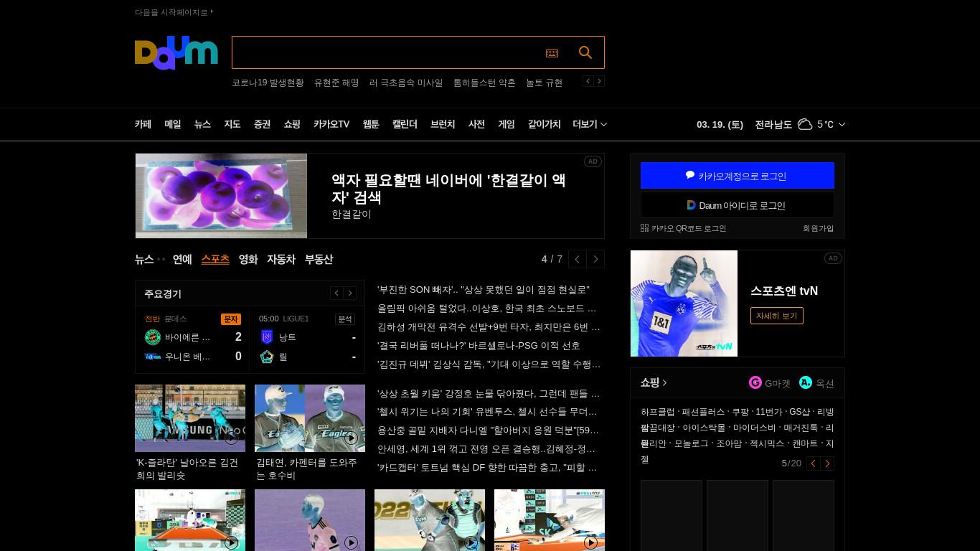The image size is (980, 551).
Task: Open the 카페 menu
Action: click(x=143, y=124)
